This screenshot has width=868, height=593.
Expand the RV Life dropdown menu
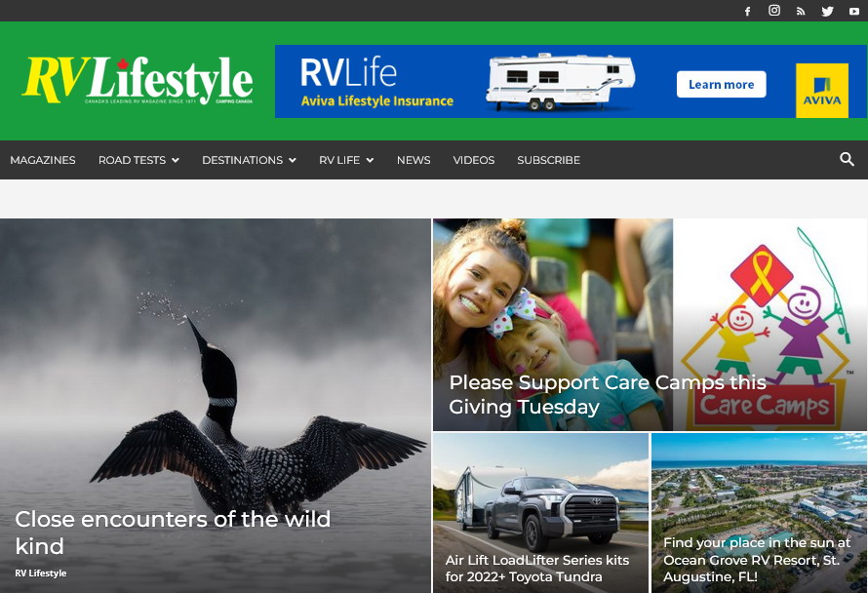click(x=346, y=160)
